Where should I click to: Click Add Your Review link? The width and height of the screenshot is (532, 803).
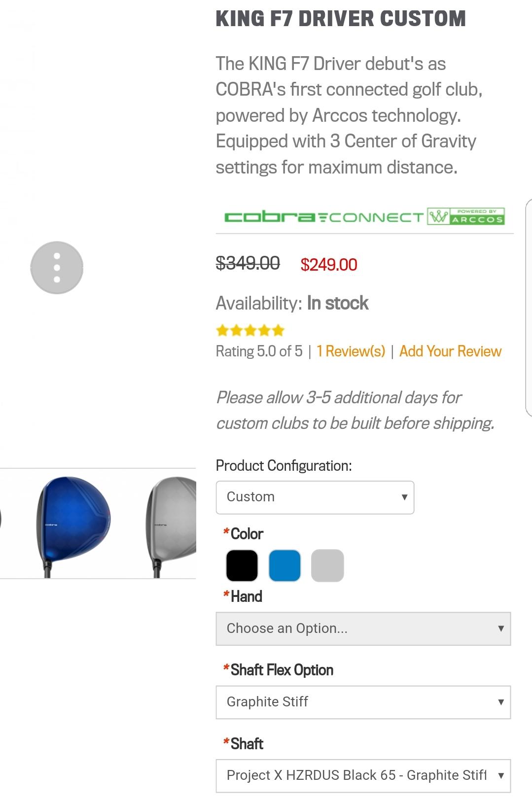tap(450, 351)
